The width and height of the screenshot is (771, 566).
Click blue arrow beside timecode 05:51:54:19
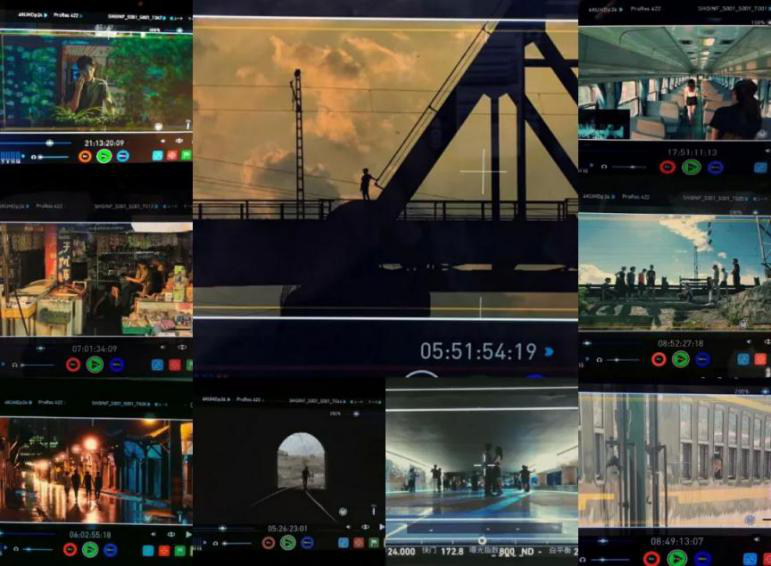pyautogui.click(x=549, y=352)
